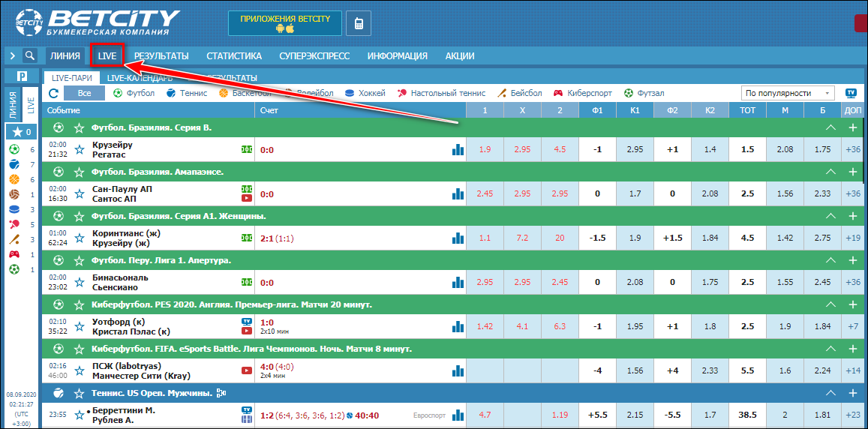Collapse the US Open Мужчины section
This screenshot has width=868, height=429.
coord(830,394)
